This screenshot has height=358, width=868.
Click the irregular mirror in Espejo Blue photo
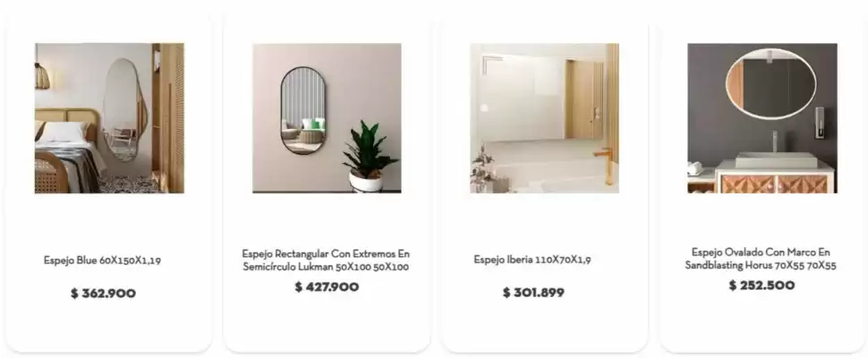124,109
